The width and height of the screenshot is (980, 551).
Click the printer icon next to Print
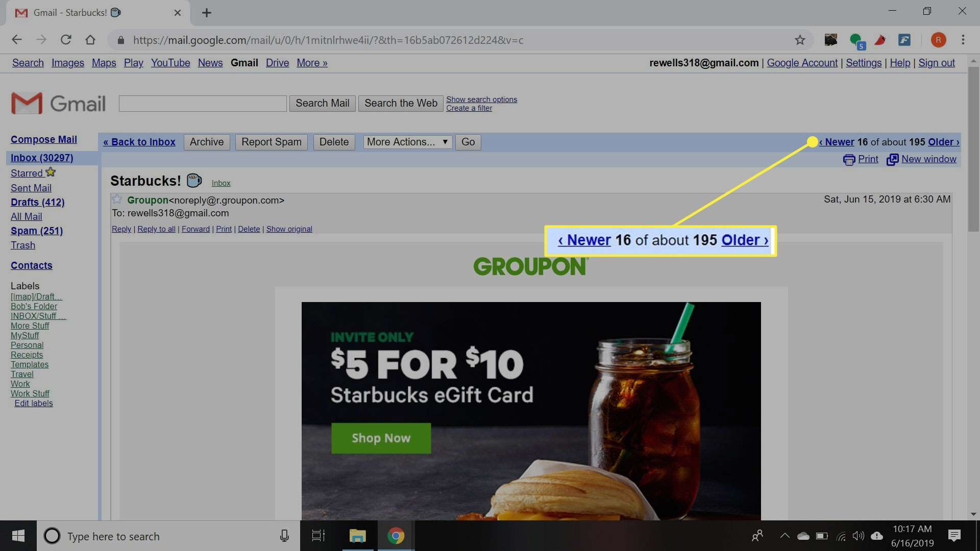point(849,160)
